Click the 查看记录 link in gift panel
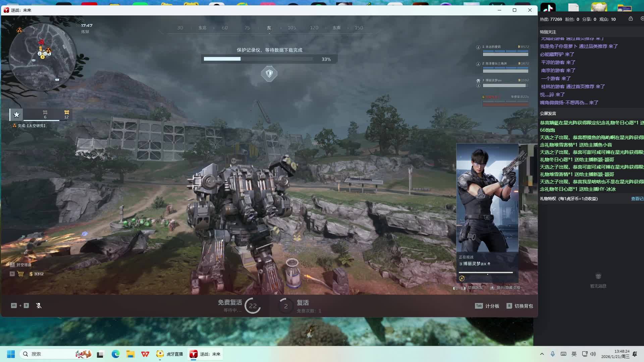Viewport: 644px width, 362px height. tap(637, 199)
